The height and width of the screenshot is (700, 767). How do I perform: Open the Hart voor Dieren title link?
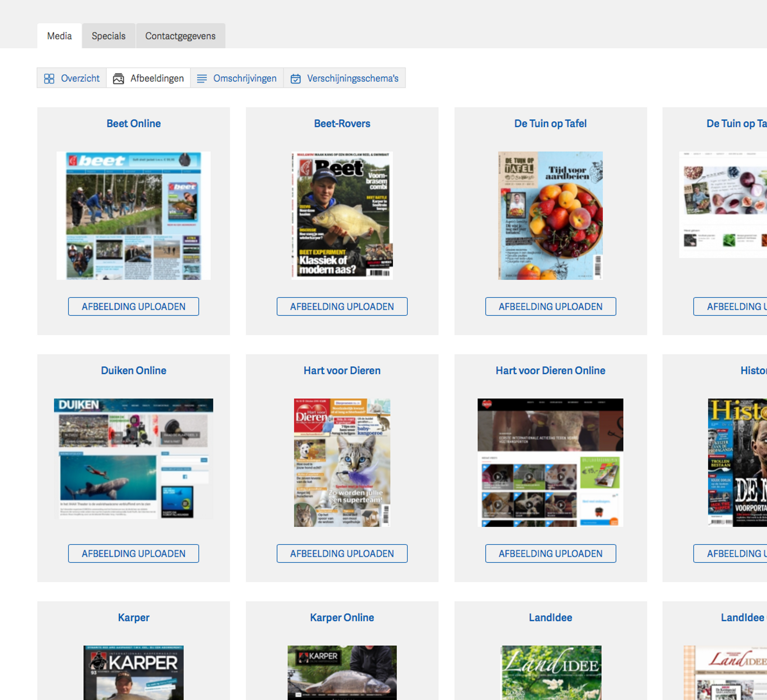(x=342, y=370)
